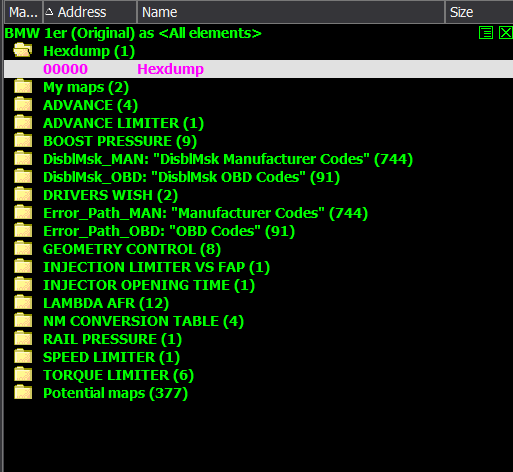This screenshot has width=513, height=472.
Task: Close the BMW 1er project panel
Action: [505, 33]
